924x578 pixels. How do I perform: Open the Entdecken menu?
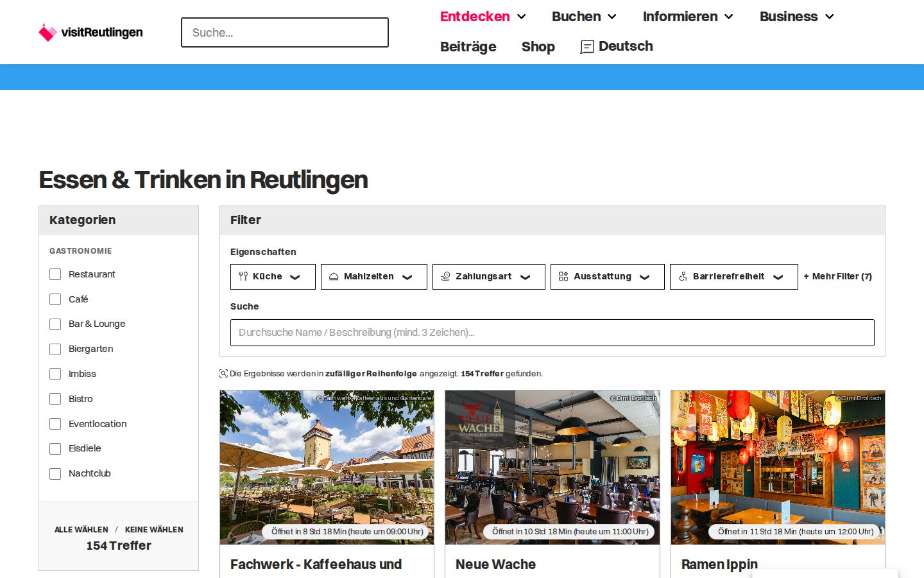pos(483,17)
